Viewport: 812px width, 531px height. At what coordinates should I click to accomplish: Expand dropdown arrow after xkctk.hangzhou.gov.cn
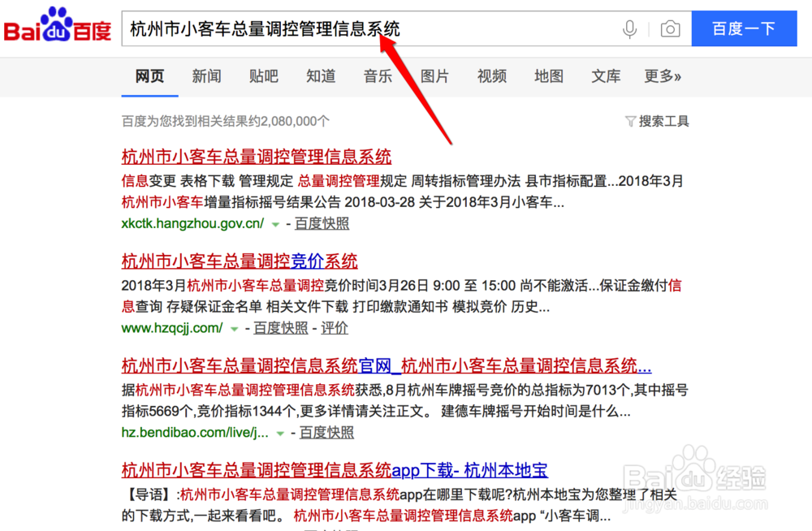click(275, 224)
